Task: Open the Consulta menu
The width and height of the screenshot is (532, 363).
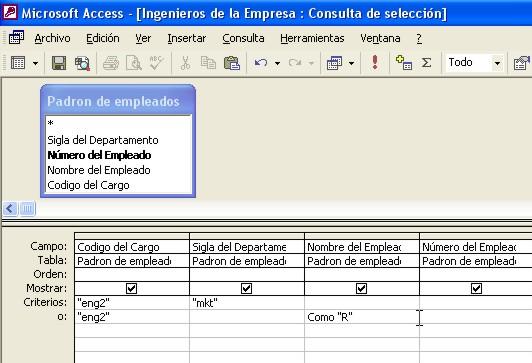Action: click(x=243, y=38)
